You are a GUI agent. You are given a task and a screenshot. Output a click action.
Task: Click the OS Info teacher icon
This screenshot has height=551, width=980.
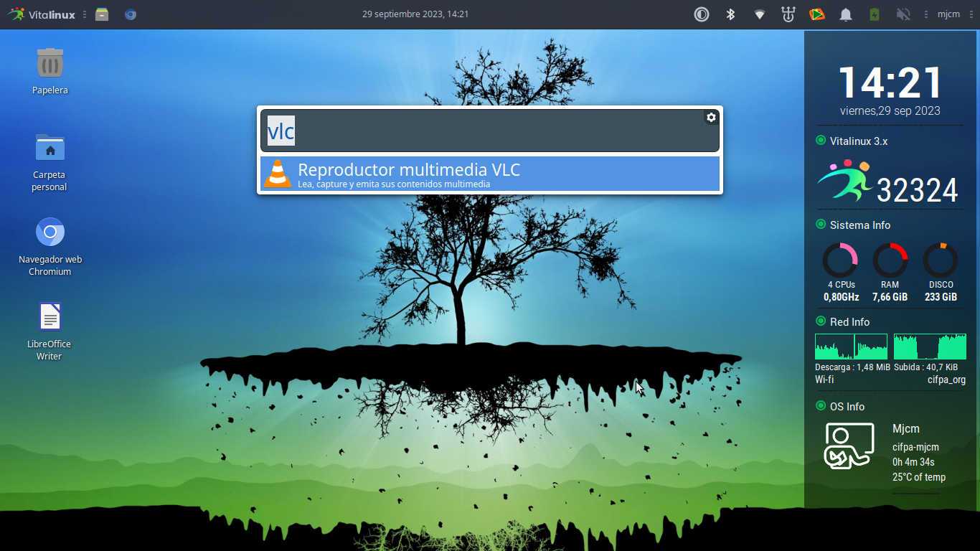(849, 446)
